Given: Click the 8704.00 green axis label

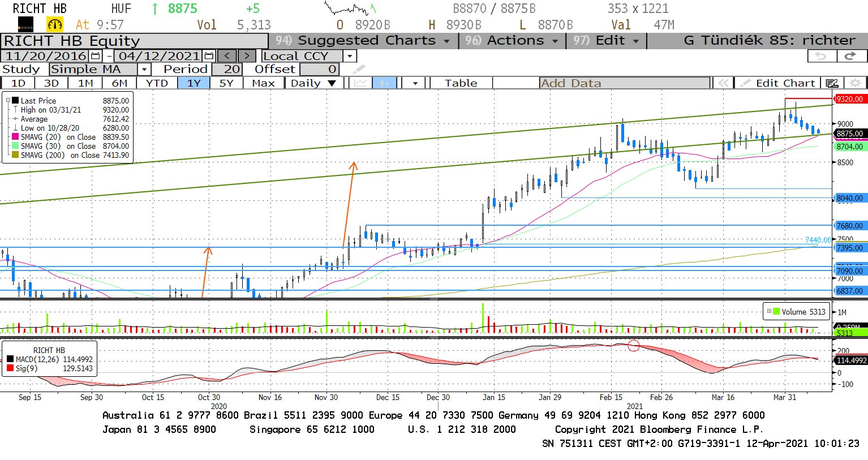Looking at the screenshot, I should [x=850, y=147].
